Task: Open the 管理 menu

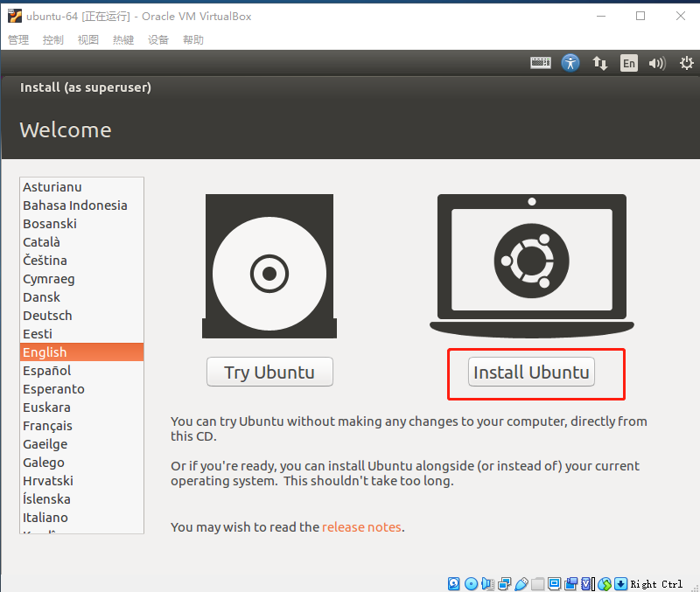Action: coord(18,39)
